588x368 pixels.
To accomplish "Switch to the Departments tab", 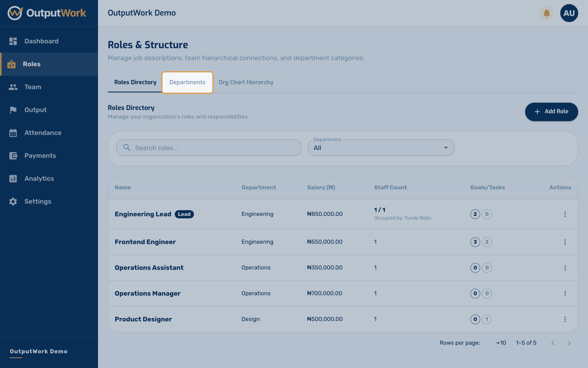I will (187, 82).
